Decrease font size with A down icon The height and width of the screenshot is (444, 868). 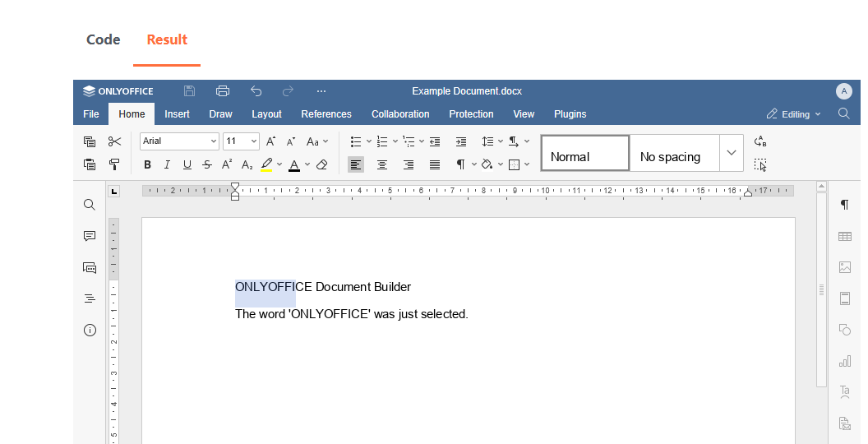coord(291,141)
